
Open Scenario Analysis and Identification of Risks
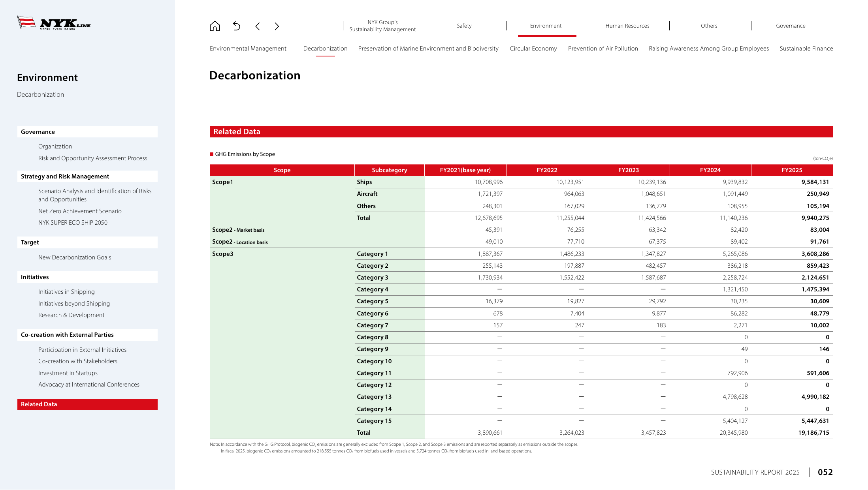(x=95, y=195)
